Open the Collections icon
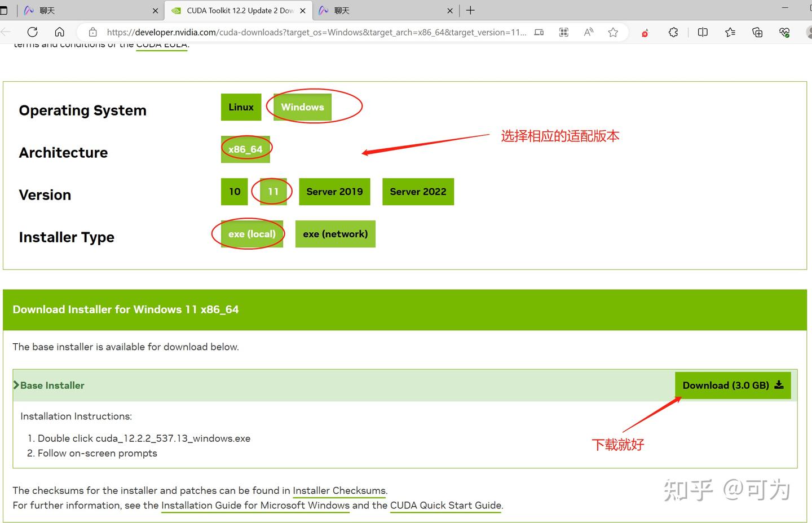This screenshot has width=812, height=523. click(x=757, y=32)
